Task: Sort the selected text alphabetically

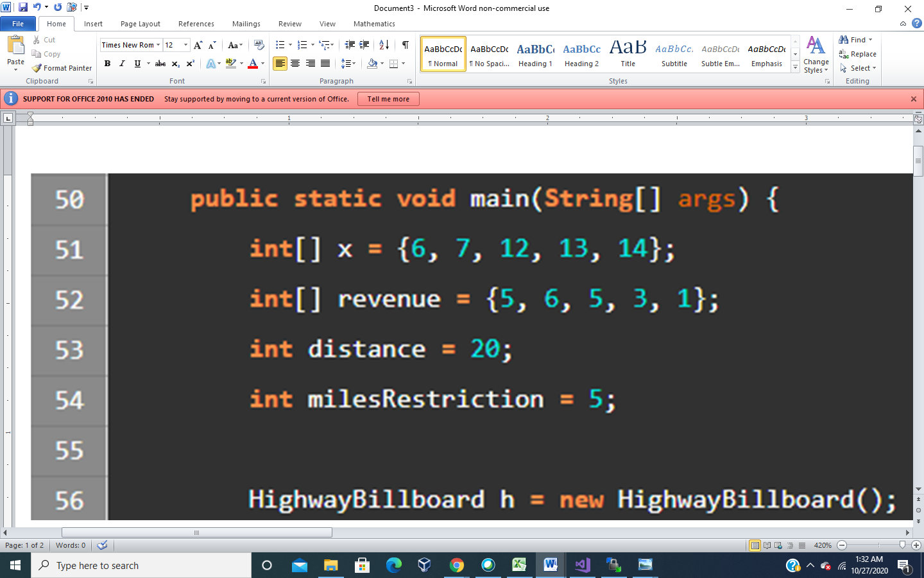Action: coord(384,45)
